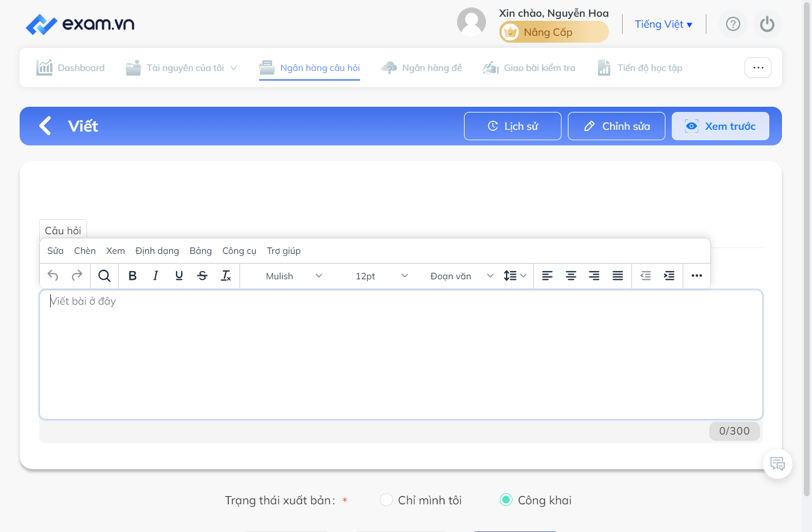Toggle underline formatting
The width and height of the screenshot is (812, 532).
click(179, 276)
